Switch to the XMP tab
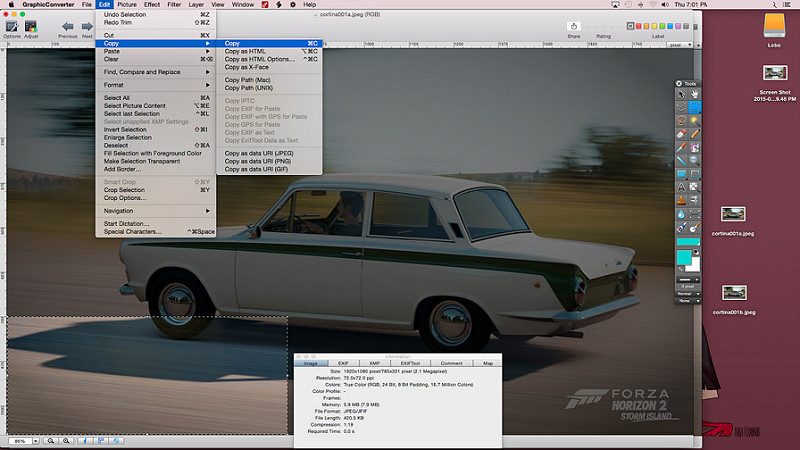 point(374,363)
